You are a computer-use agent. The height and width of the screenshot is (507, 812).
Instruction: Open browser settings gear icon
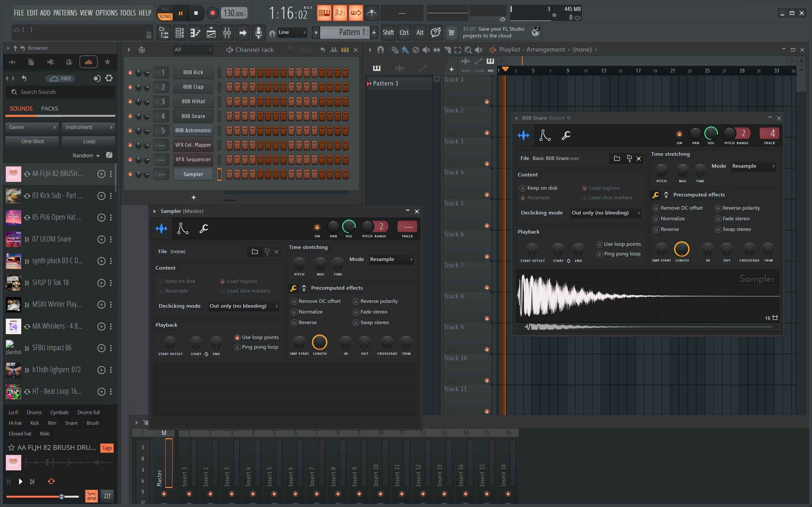pyautogui.click(x=109, y=78)
